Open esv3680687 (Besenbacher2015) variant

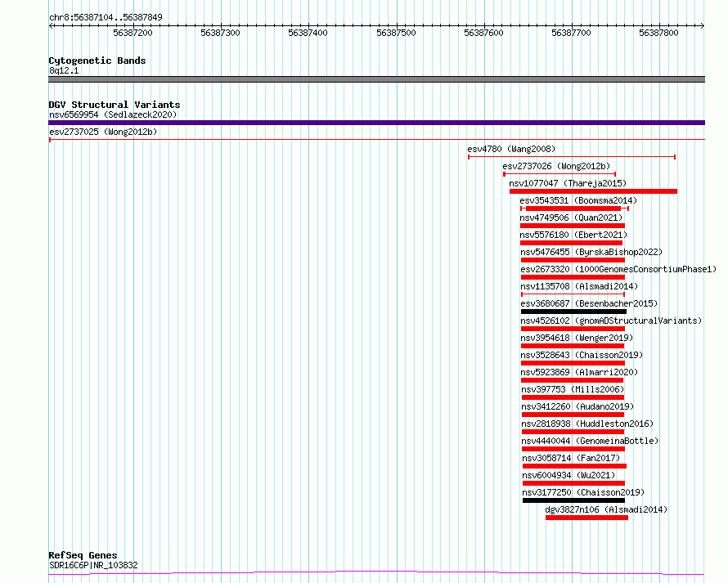point(589,303)
